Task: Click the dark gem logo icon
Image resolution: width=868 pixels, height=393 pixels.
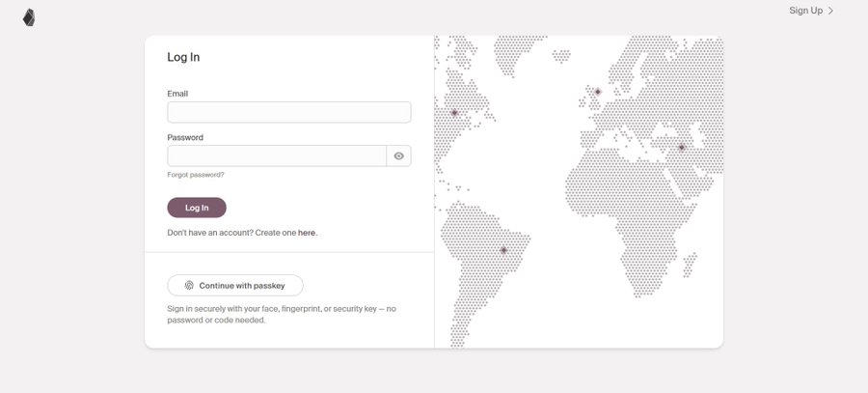Action: point(29,17)
